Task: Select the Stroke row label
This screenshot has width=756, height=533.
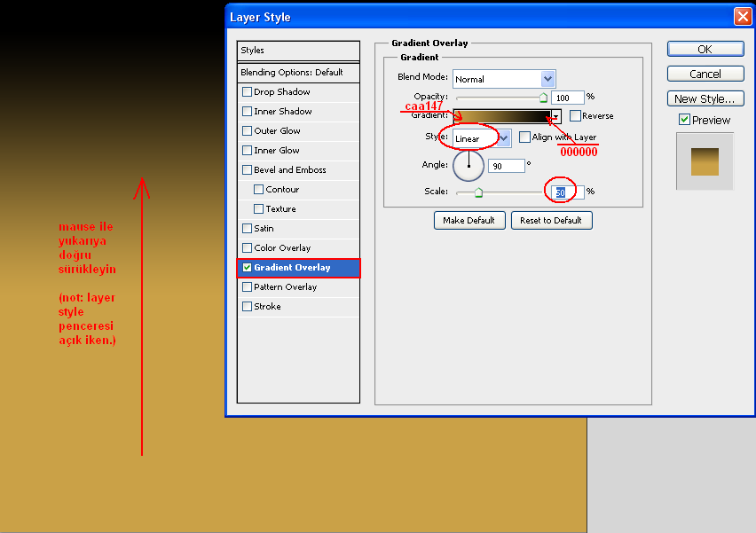Action: pyautogui.click(x=267, y=307)
